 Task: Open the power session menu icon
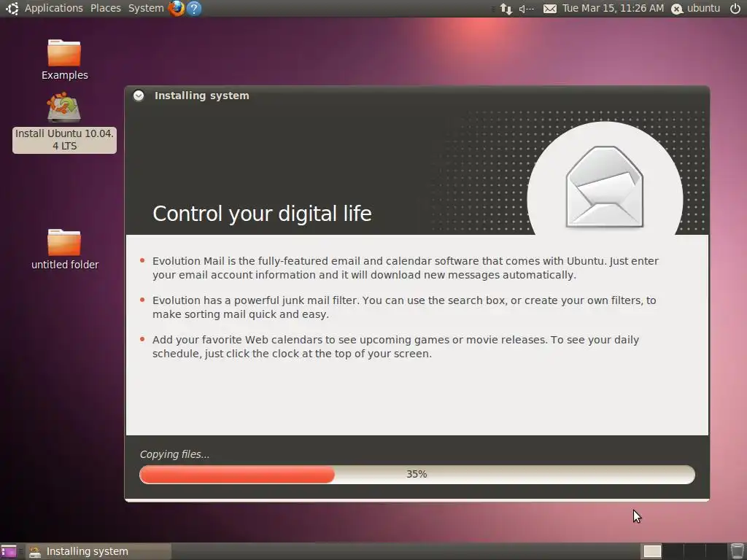[x=735, y=9]
